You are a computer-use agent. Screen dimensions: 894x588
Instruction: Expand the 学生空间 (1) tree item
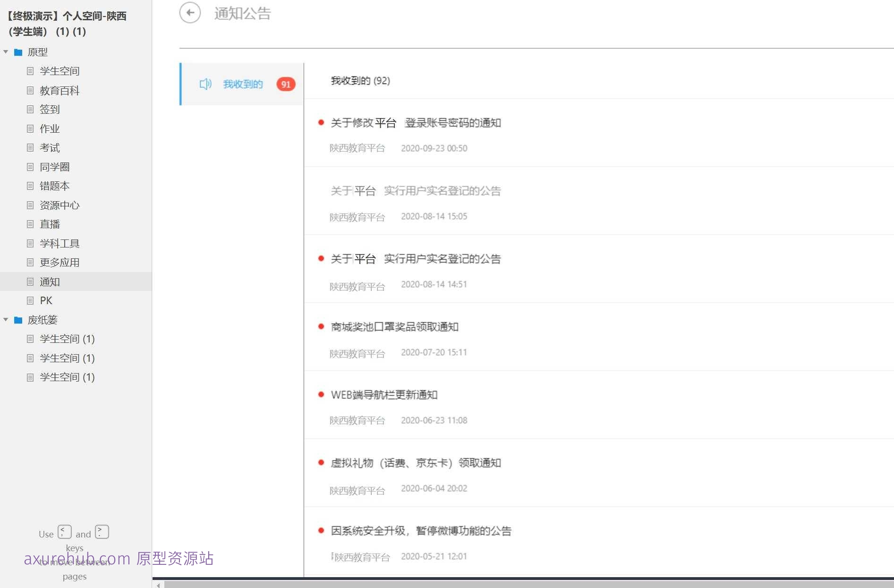click(66, 339)
